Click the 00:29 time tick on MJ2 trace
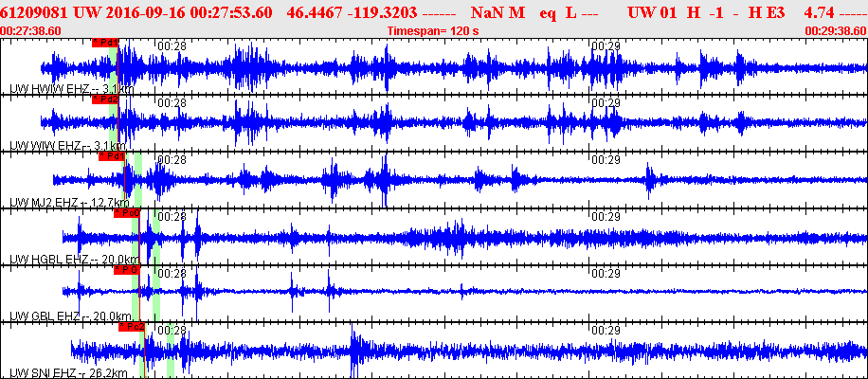The width and height of the screenshot is (868, 379). pyautogui.click(x=606, y=160)
